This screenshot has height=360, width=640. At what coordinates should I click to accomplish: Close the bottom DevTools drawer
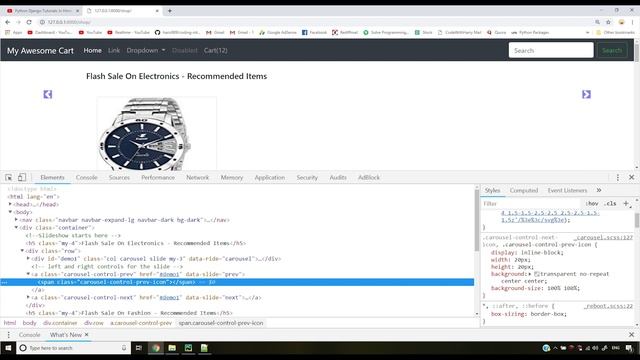(x=631, y=335)
